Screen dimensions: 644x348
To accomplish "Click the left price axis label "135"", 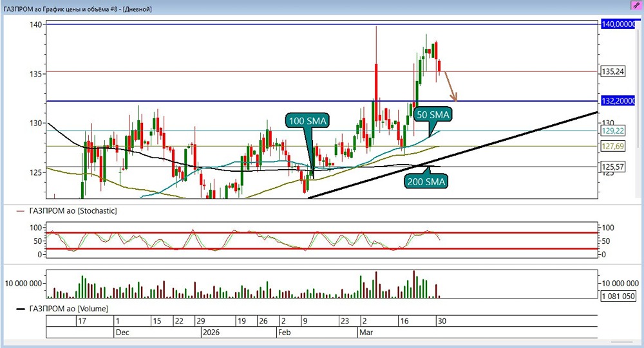I will 35,74.
